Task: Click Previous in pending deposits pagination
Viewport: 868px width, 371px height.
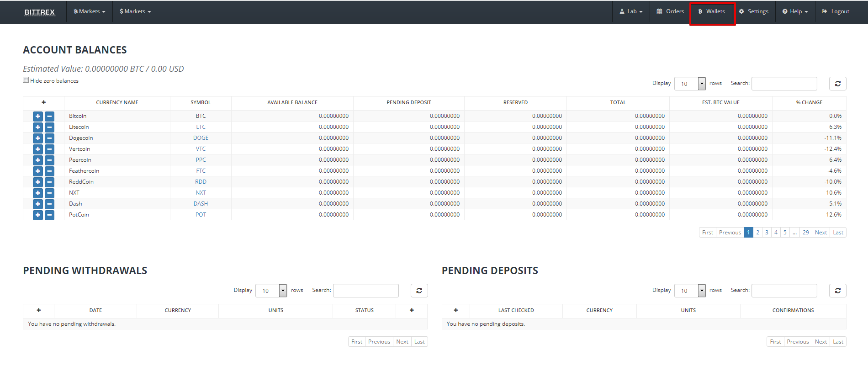Action: tap(798, 342)
